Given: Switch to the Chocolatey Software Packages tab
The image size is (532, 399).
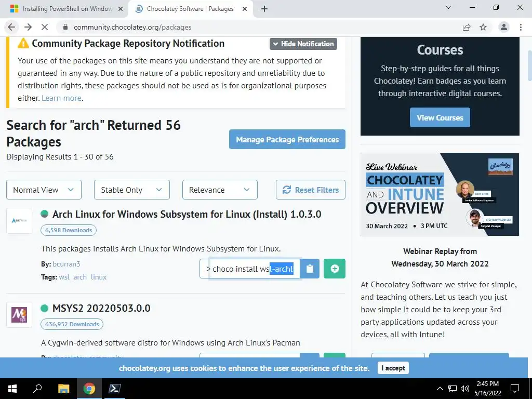Looking at the screenshot, I should [190, 9].
